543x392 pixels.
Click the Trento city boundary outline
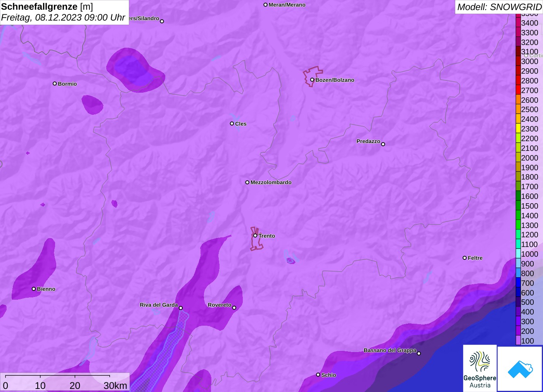[x=256, y=239]
